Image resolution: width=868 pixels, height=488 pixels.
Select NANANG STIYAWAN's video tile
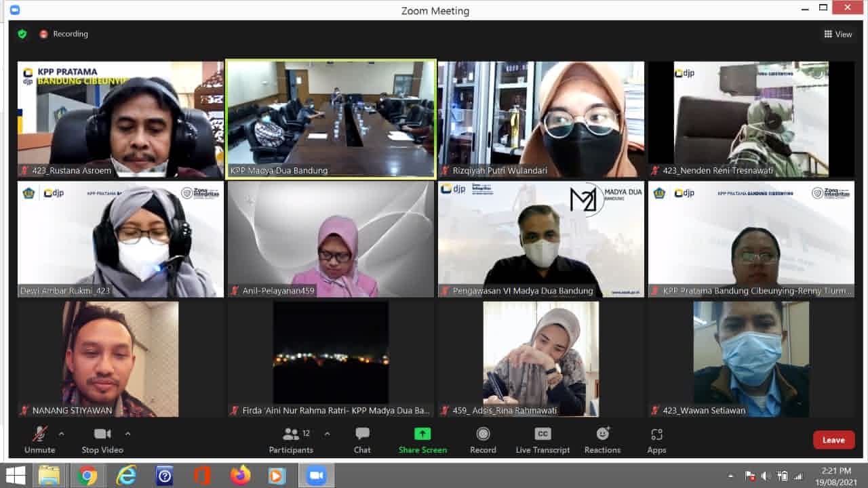pyautogui.click(x=121, y=359)
